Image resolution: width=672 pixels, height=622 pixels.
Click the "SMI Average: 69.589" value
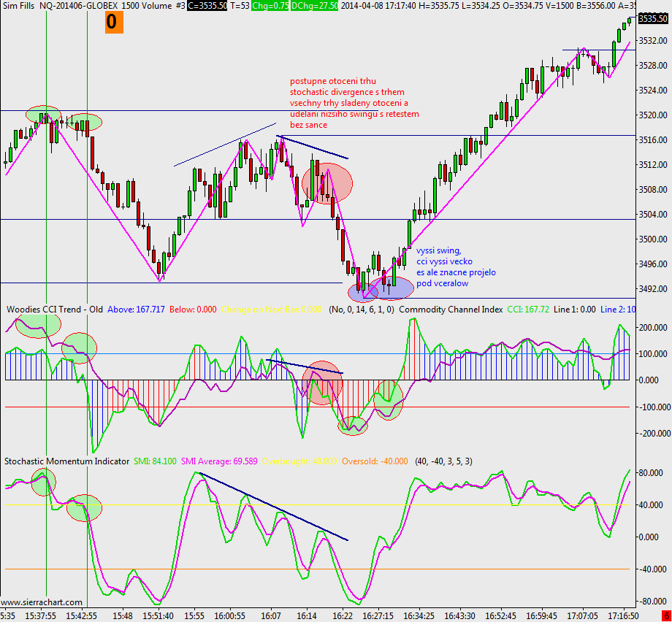tap(219, 461)
